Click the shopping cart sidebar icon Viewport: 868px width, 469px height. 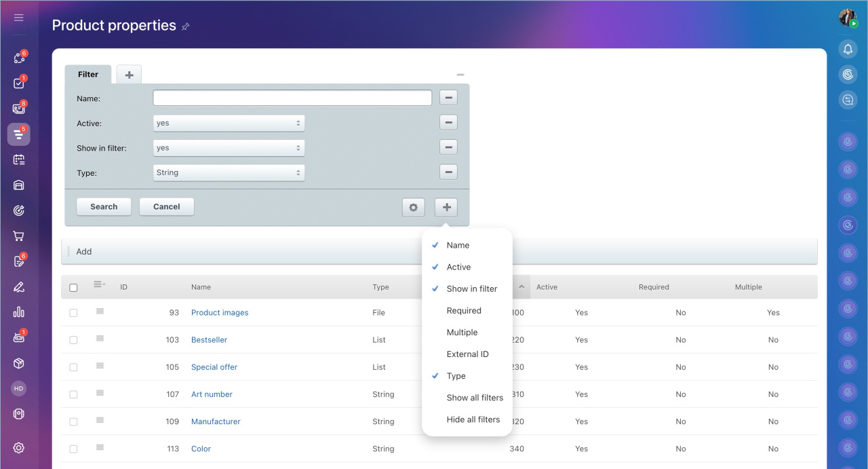(x=18, y=236)
